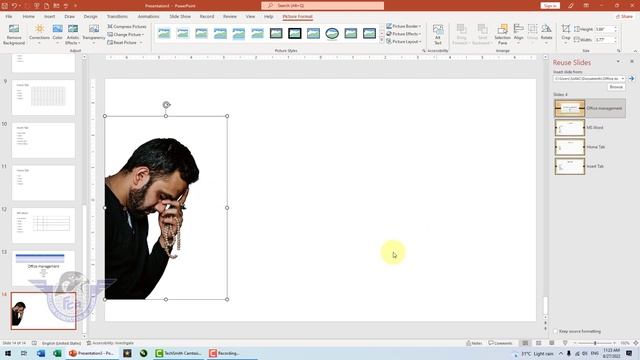The image size is (640, 360).
Task: Open the Picture Border dropdown
Action: [403, 26]
